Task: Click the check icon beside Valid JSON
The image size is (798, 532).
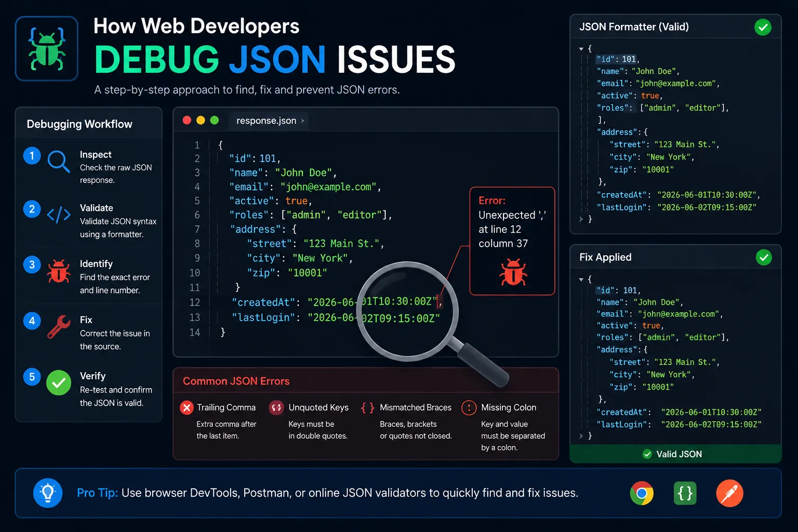Action: tap(647, 454)
